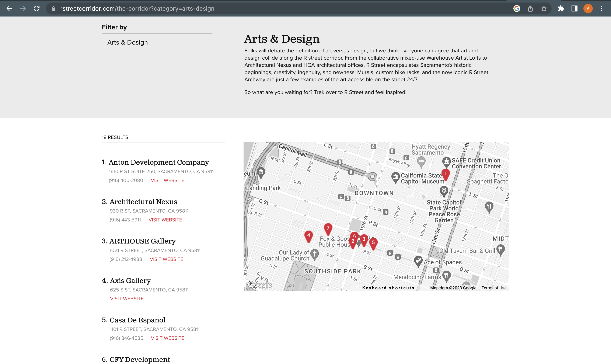The height and width of the screenshot is (364, 611).
Task: Select map pin number 4
Action: [x=308, y=236]
